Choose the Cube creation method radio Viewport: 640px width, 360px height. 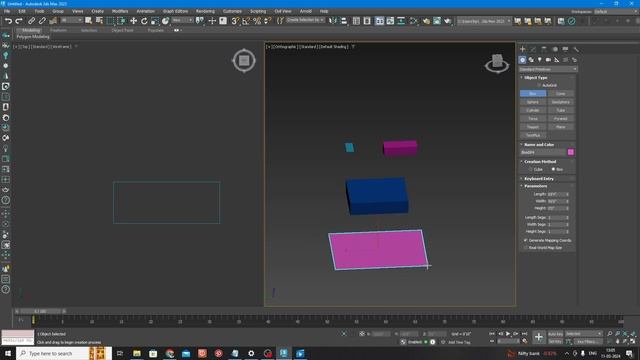coord(531,169)
